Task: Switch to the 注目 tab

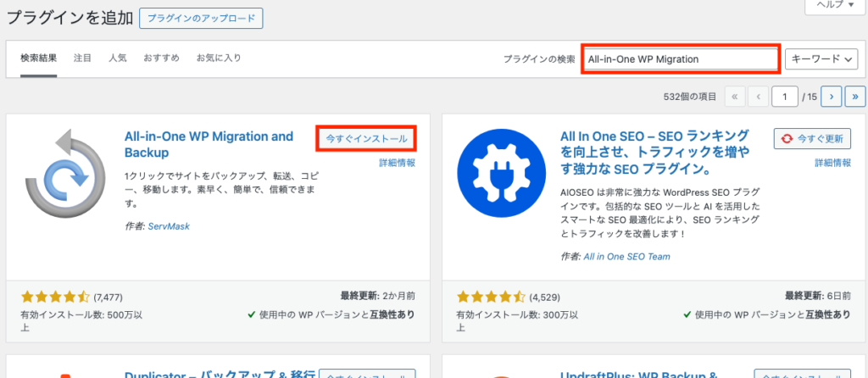Action: pos(83,58)
